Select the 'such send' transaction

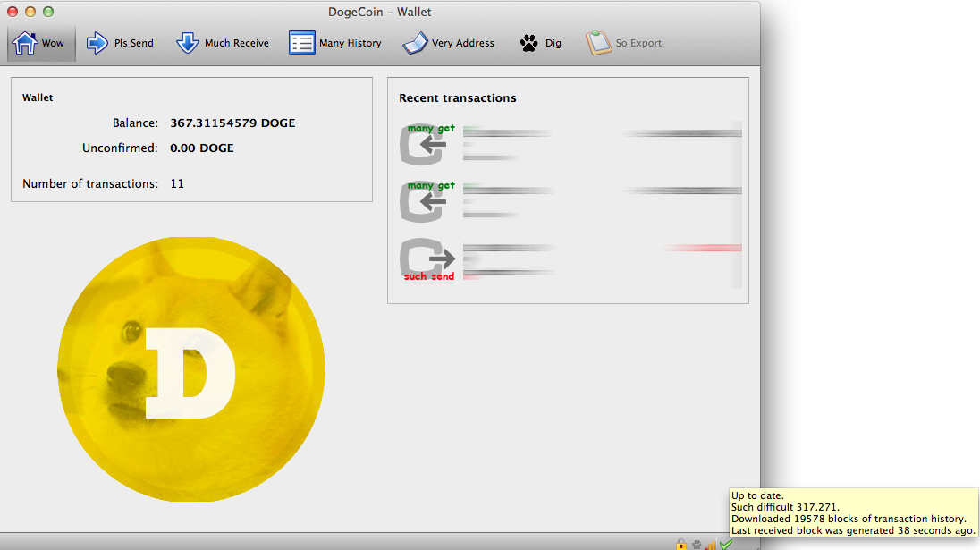pos(570,260)
